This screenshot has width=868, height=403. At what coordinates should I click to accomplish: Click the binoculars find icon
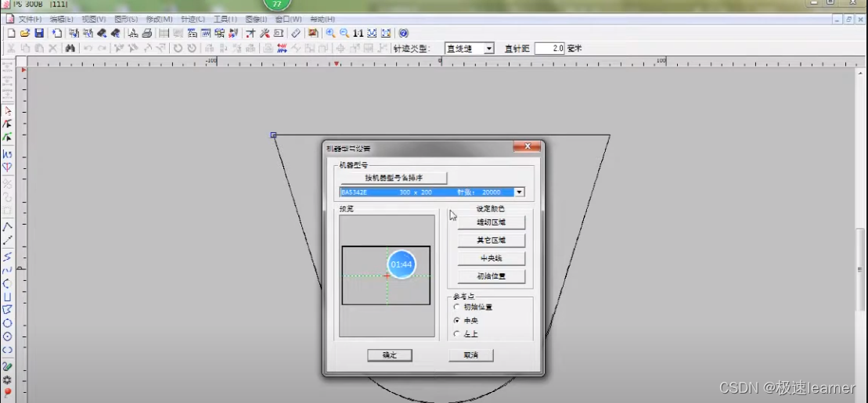click(70, 49)
